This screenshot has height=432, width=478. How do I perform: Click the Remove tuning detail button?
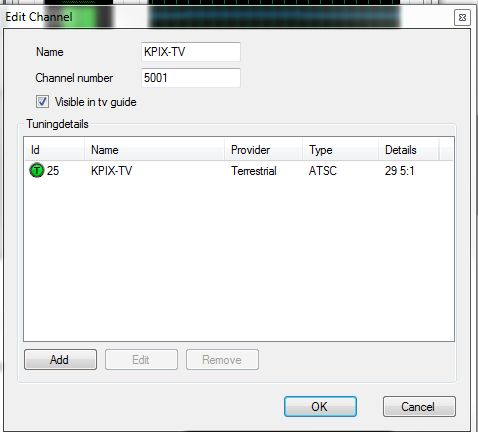222,360
